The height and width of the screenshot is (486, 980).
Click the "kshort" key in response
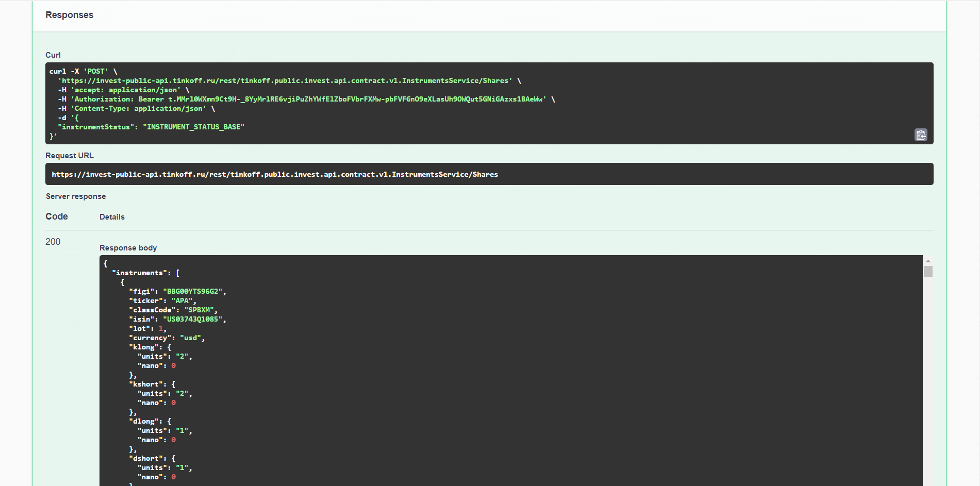pyautogui.click(x=147, y=384)
